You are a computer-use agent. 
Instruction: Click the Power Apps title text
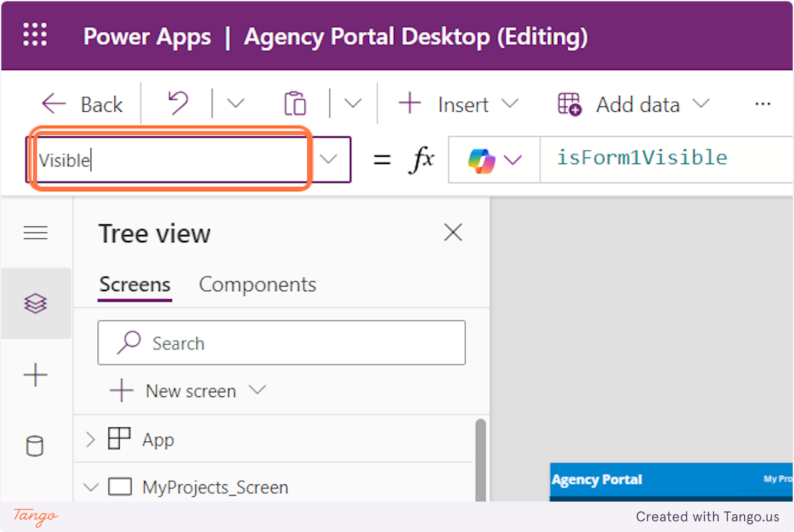[x=147, y=36]
